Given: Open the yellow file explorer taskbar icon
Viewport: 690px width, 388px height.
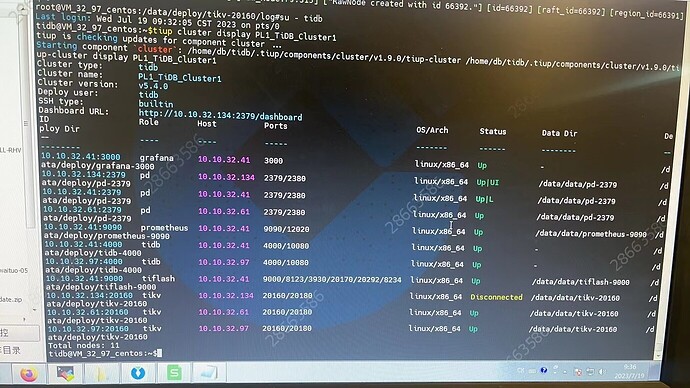Looking at the screenshot, I should (x=100, y=373).
